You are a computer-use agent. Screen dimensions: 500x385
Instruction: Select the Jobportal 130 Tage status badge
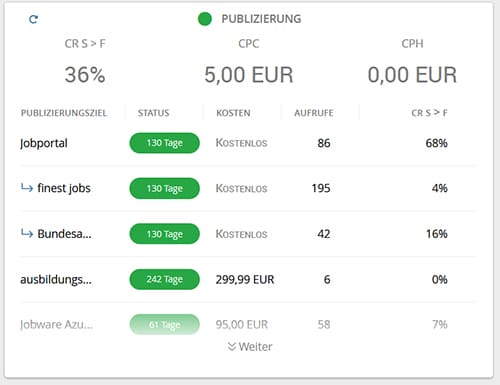coord(165,143)
